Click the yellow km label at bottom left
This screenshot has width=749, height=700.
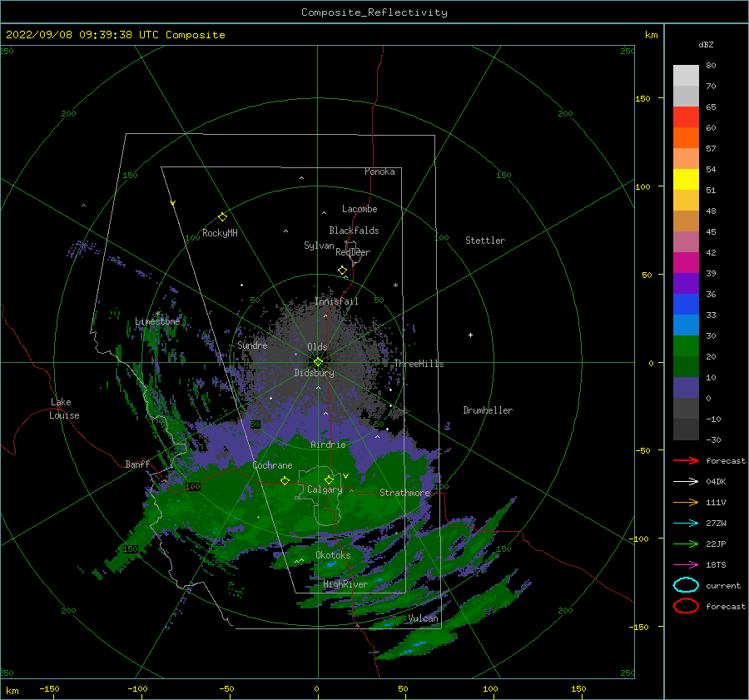12,691
